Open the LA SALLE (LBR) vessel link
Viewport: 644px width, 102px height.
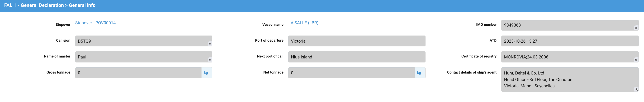pos(303,23)
